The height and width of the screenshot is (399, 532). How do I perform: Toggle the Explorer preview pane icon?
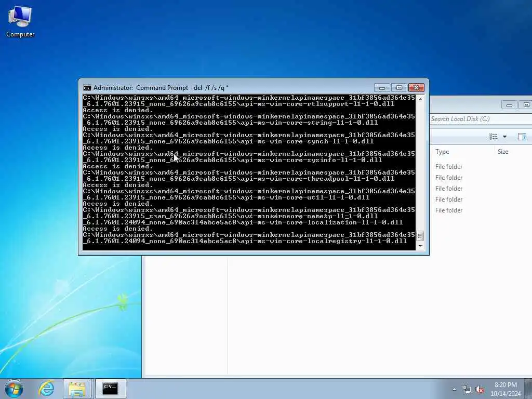point(522,137)
